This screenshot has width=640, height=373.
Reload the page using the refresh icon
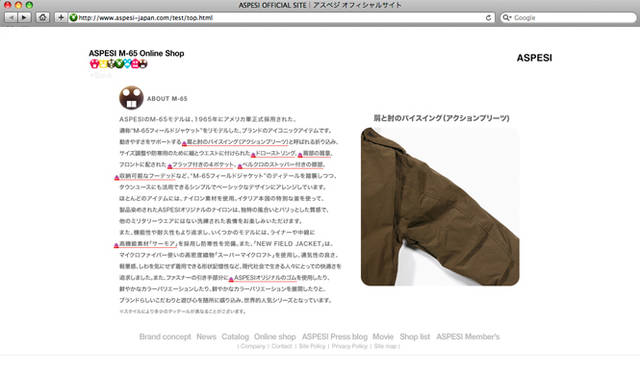488,18
